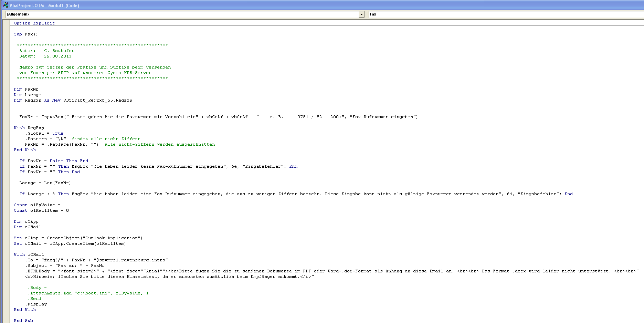This screenshot has height=323, width=644.
Task: Place cursor on the .Display line
Action: (36, 304)
